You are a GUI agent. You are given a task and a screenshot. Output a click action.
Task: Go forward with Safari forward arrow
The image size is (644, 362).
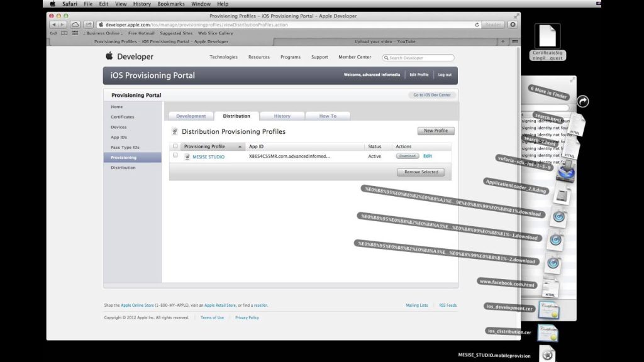click(x=62, y=25)
